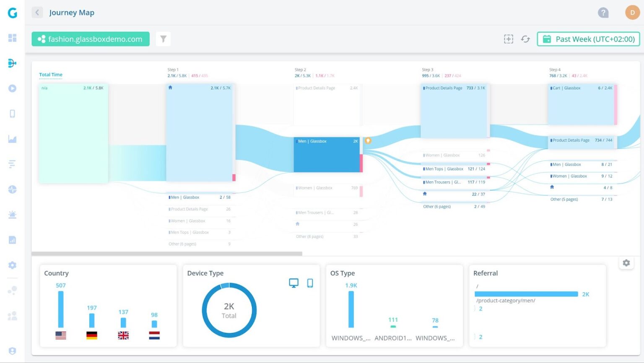Click the help question mark icon
Viewport: 644px width, 363px height.
coord(603,13)
